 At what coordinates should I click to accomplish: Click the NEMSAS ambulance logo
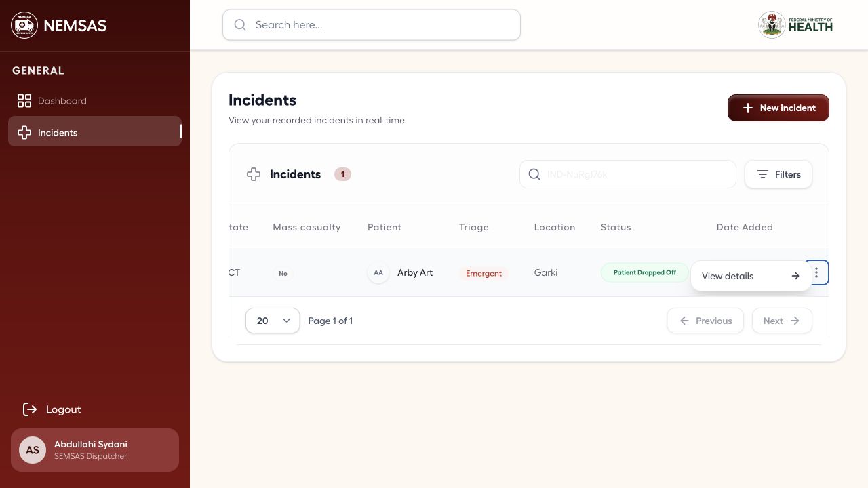point(24,25)
